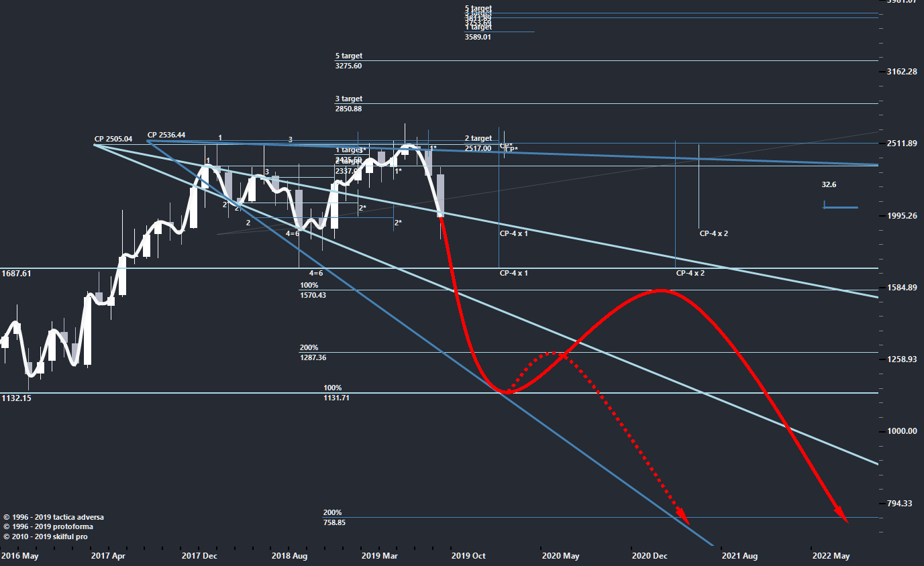
Task: Click the skilful pro copyright text
Action: [x=45, y=536]
